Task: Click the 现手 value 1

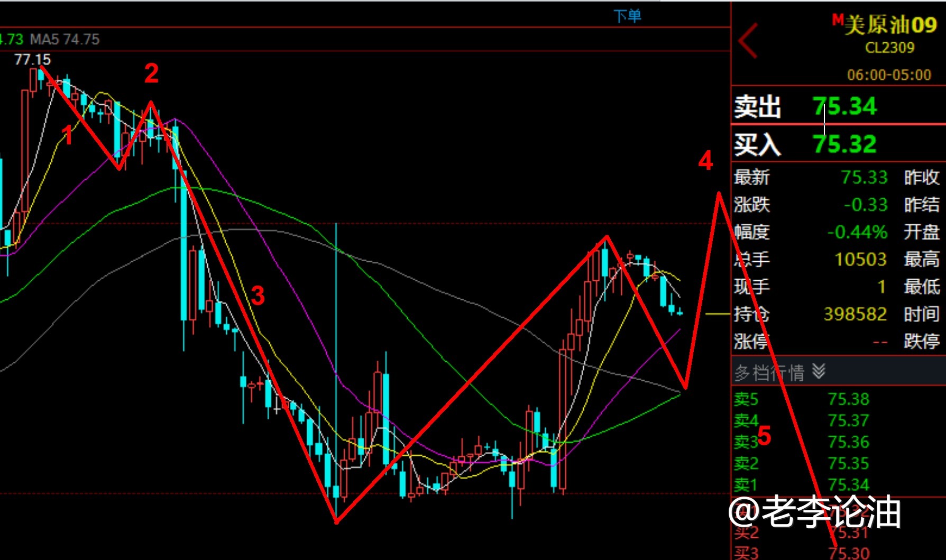Action: 881,287
